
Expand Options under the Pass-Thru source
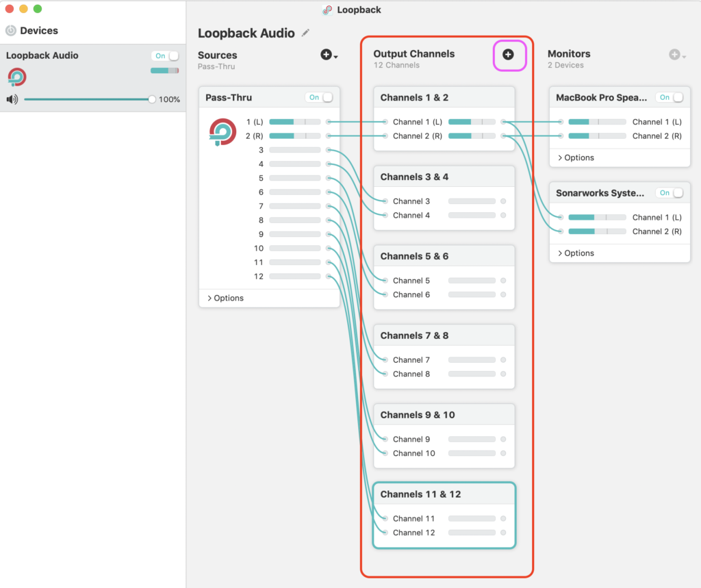point(225,298)
